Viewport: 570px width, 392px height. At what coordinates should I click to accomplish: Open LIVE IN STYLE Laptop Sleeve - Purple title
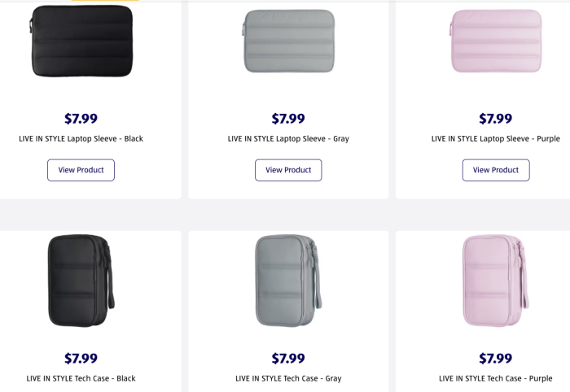tap(496, 138)
